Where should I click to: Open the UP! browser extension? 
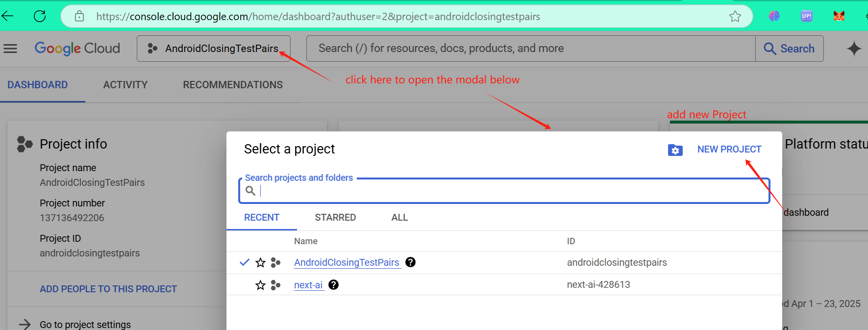(x=806, y=16)
